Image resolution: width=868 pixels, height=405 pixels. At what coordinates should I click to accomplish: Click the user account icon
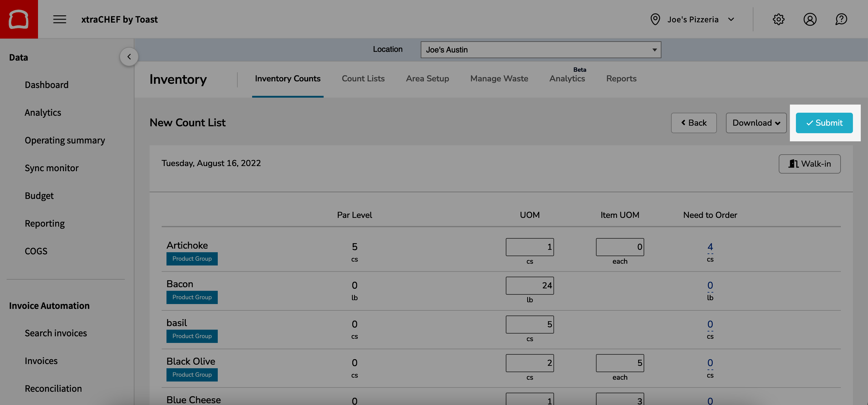tap(810, 19)
